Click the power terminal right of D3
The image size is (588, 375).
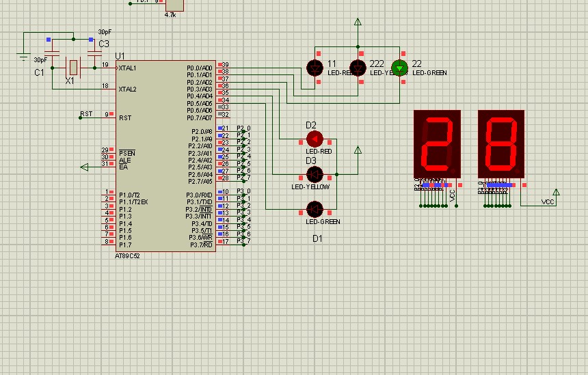(x=358, y=150)
